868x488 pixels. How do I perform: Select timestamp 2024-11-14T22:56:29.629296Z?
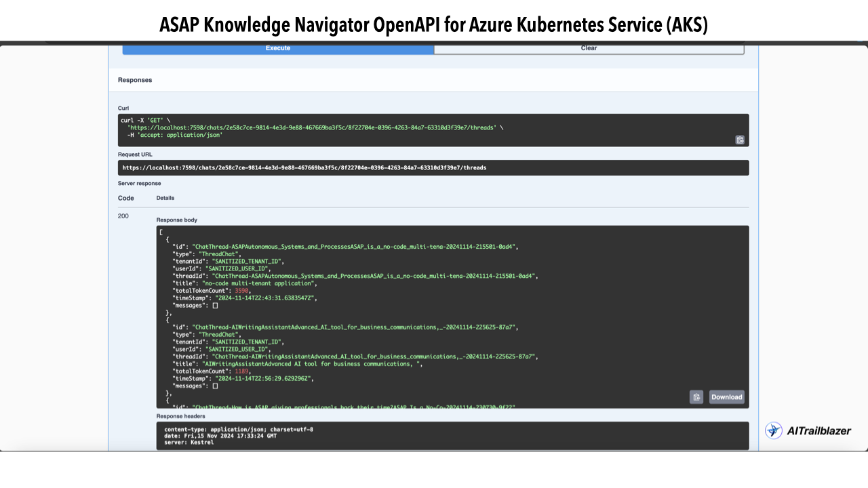click(263, 379)
